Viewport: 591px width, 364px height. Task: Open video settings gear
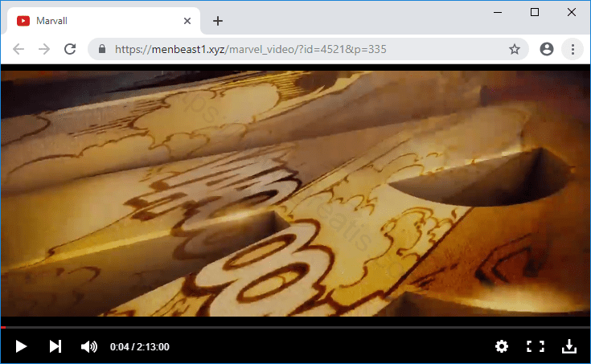[502, 346]
